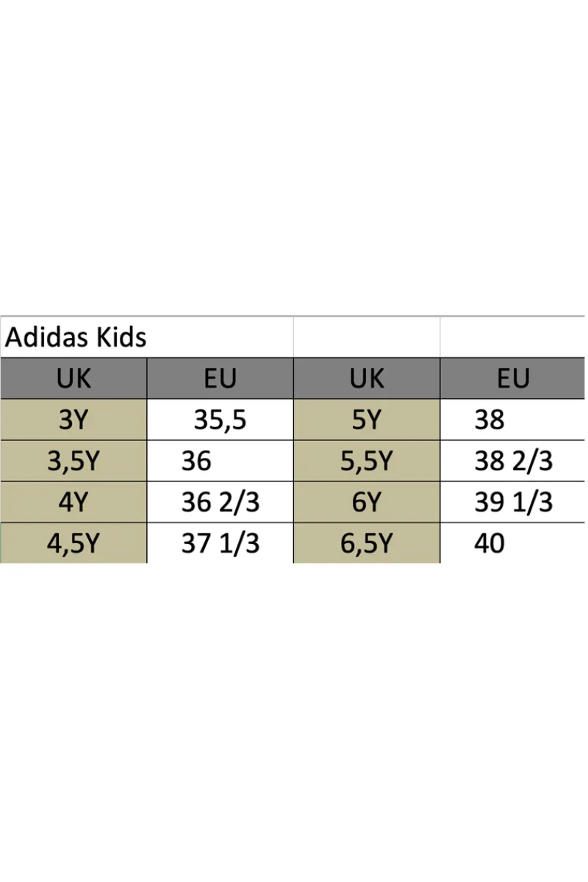Viewport: 588px width, 882px height.
Task: Select the first UK header cell
Action: click(x=73, y=379)
